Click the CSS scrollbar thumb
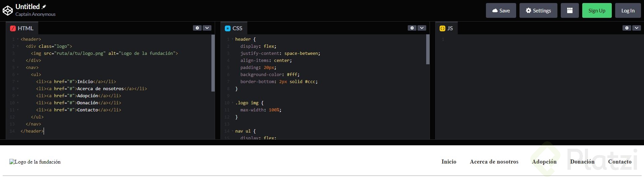Image resolution: width=644 pixels, height=179 pixels. pos(428,49)
